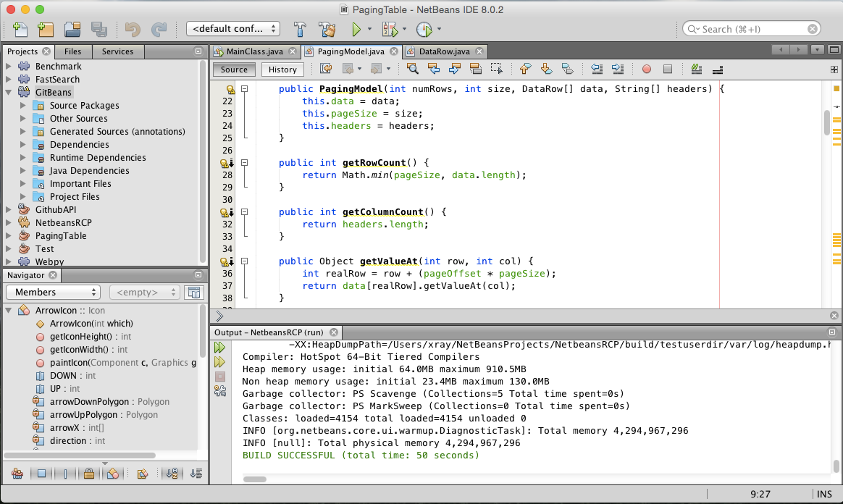Click the Undo arrow icon
This screenshot has width=843, height=504.
(x=133, y=29)
